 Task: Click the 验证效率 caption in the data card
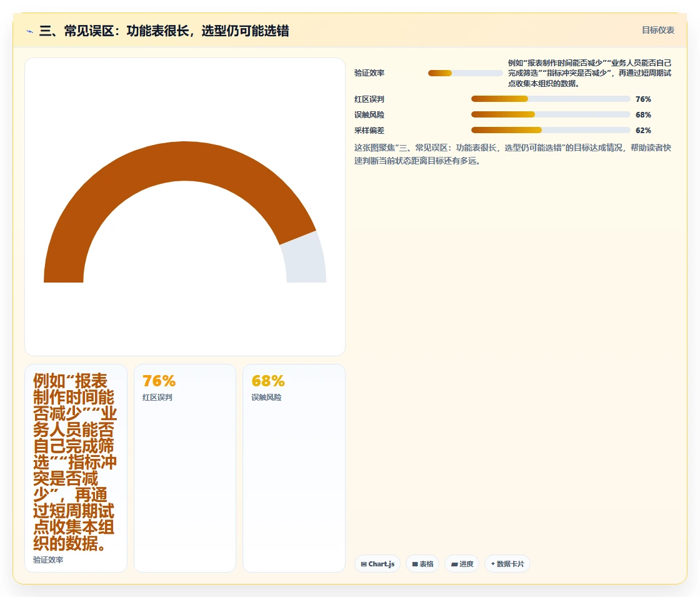pyautogui.click(x=47, y=560)
